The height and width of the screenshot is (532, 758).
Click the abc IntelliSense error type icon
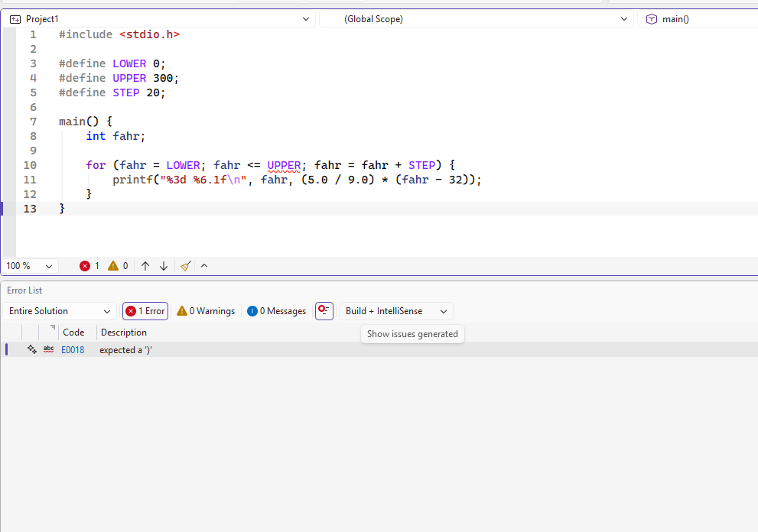[x=48, y=349]
